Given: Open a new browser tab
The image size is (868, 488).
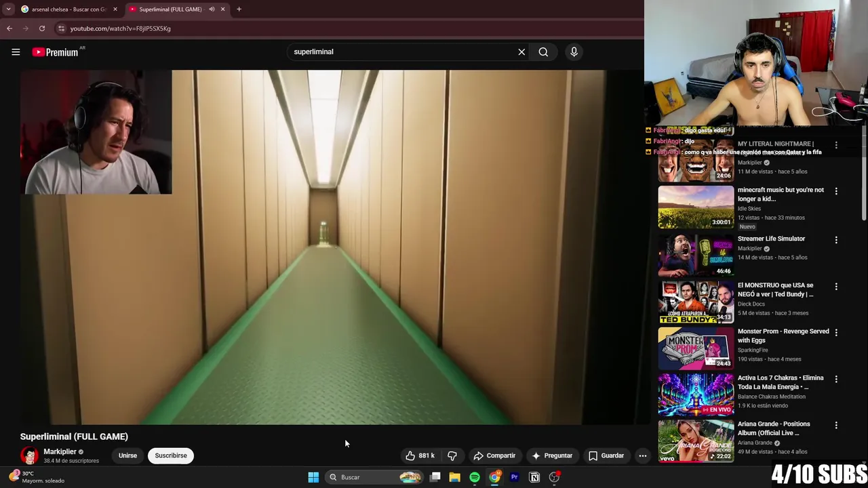Looking at the screenshot, I should pos(239,9).
